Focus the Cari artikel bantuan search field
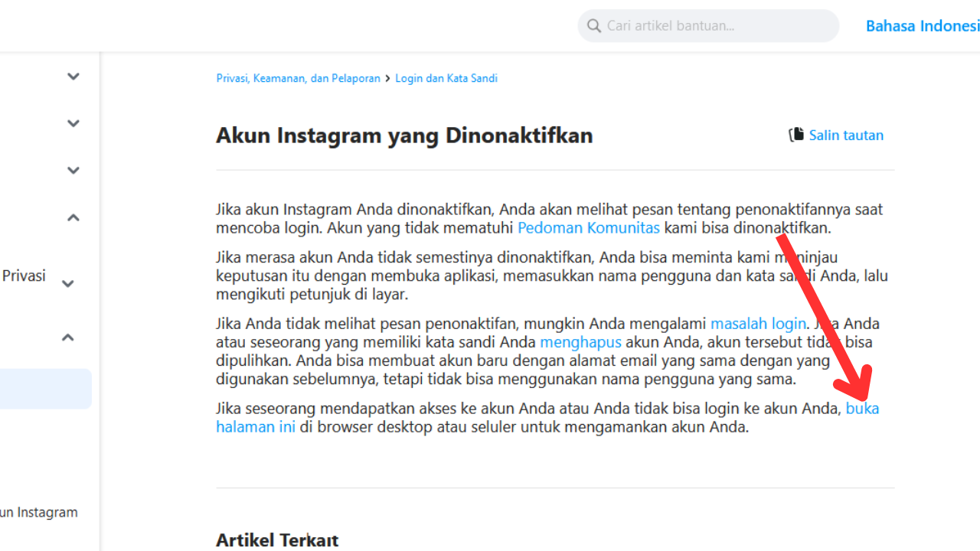Screen dimensions: 980x551 (x=708, y=26)
